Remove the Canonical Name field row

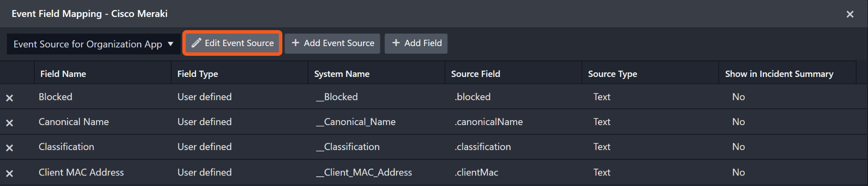point(9,123)
